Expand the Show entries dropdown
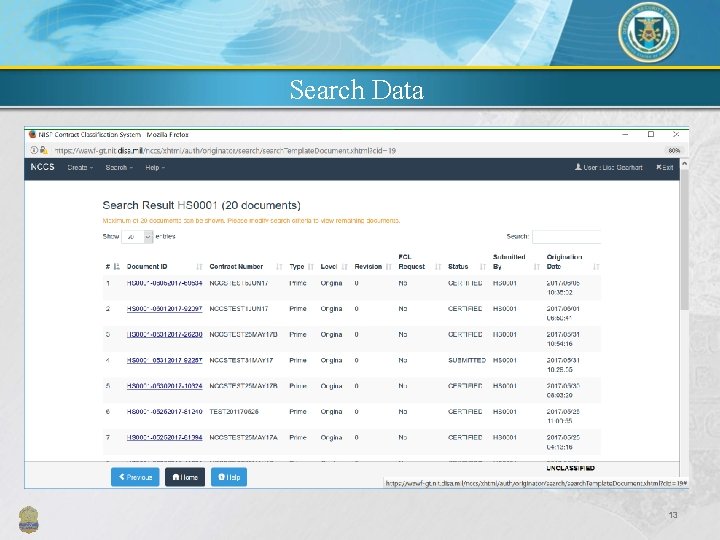The height and width of the screenshot is (540, 720). coord(137,236)
